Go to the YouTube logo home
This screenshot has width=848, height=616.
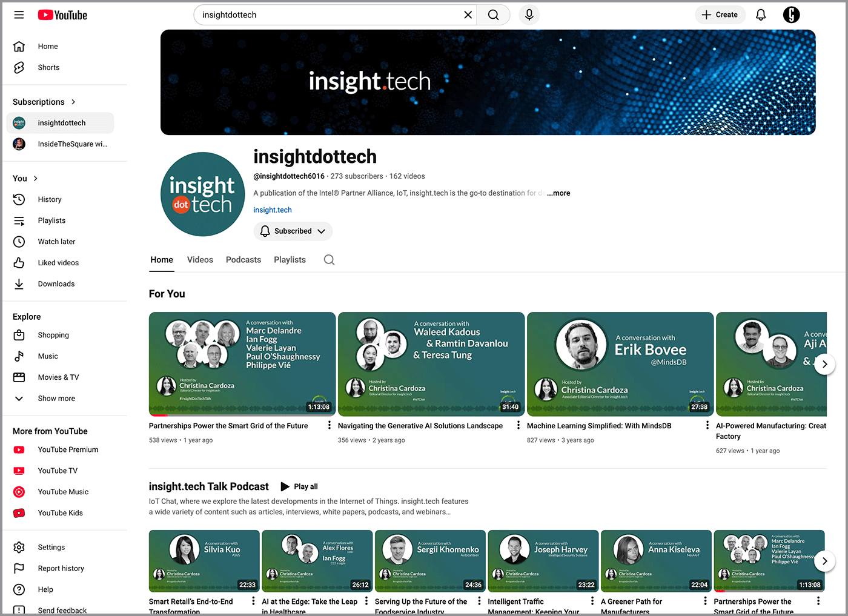tap(62, 15)
